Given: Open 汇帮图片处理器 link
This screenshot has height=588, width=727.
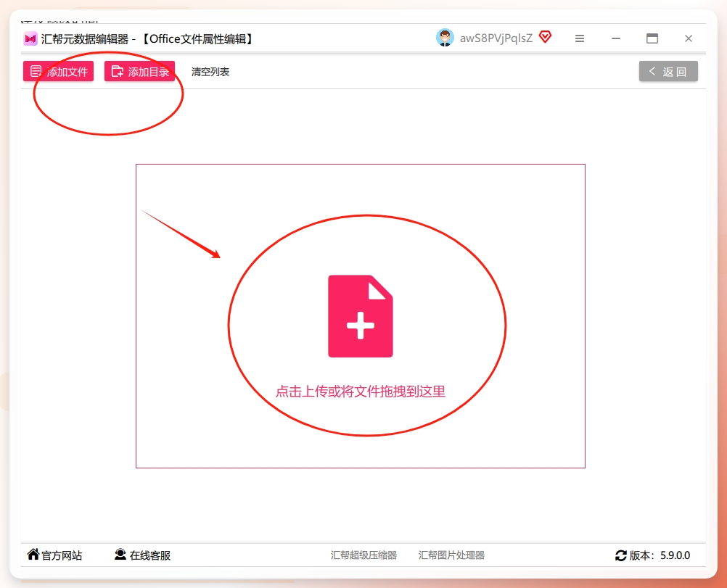Looking at the screenshot, I should coord(451,555).
